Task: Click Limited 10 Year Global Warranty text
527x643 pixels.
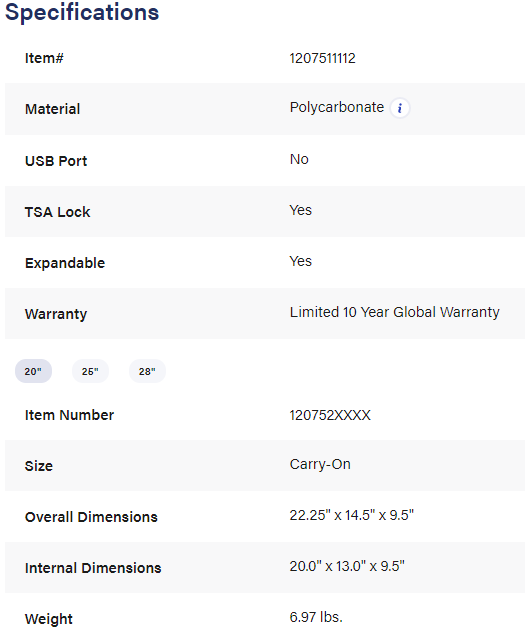Action: pyautogui.click(x=395, y=312)
